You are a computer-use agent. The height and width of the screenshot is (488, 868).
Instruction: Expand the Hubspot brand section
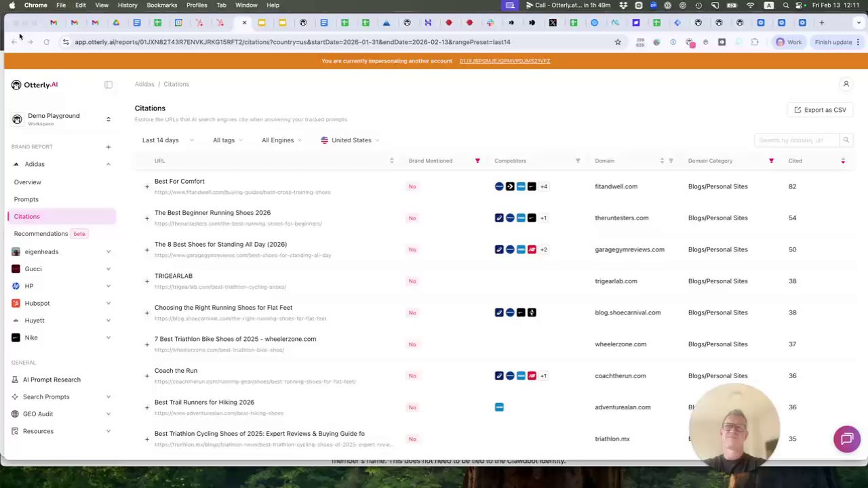pyautogui.click(x=108, y=303)
